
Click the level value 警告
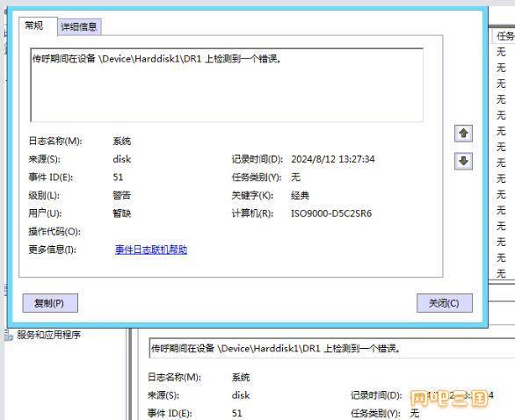[x=122, y=195]
